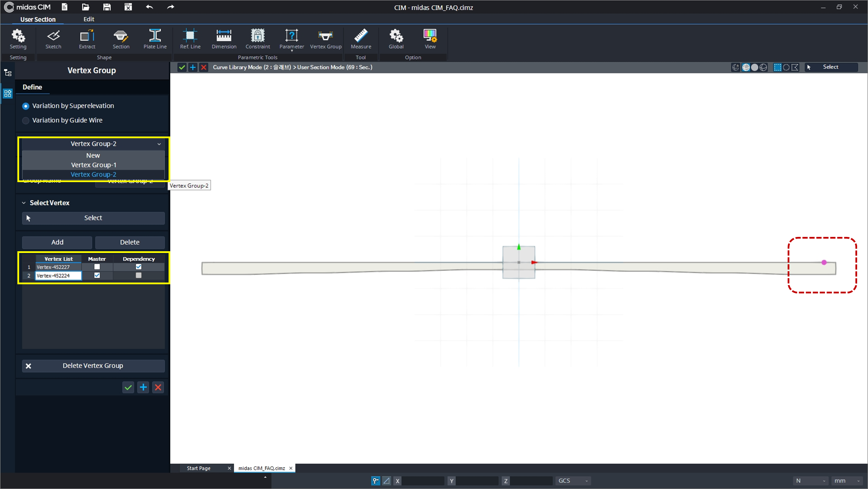Image resolution: width=868 pixels, height=489 pixels.
Task: Open the Sketch tool
Action: click(x=53, y=39)
